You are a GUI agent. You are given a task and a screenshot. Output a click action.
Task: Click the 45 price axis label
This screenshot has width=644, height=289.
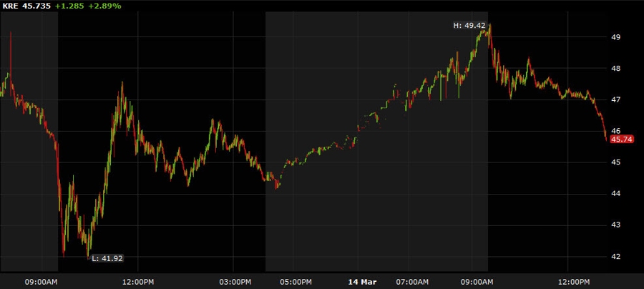(615, 162)
